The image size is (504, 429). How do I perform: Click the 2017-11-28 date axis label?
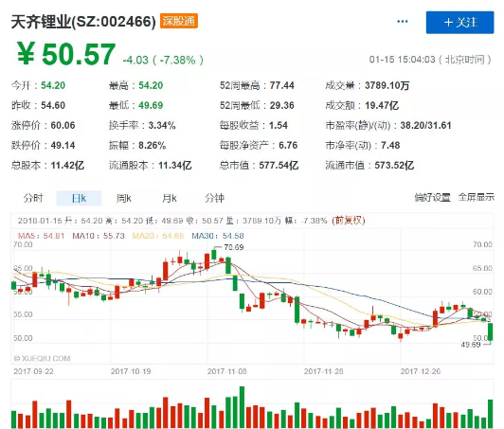pyautogui.click(x=324, y=371)
